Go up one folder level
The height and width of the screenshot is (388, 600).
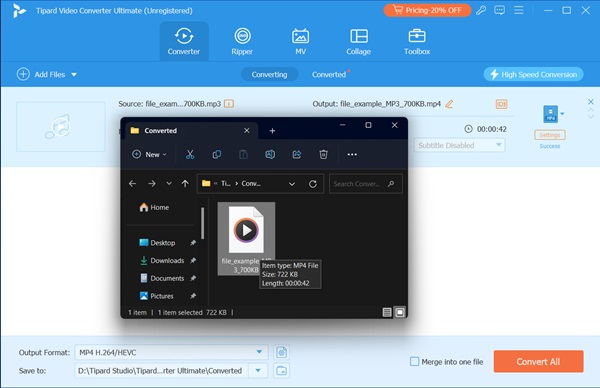tap(185, 184)
